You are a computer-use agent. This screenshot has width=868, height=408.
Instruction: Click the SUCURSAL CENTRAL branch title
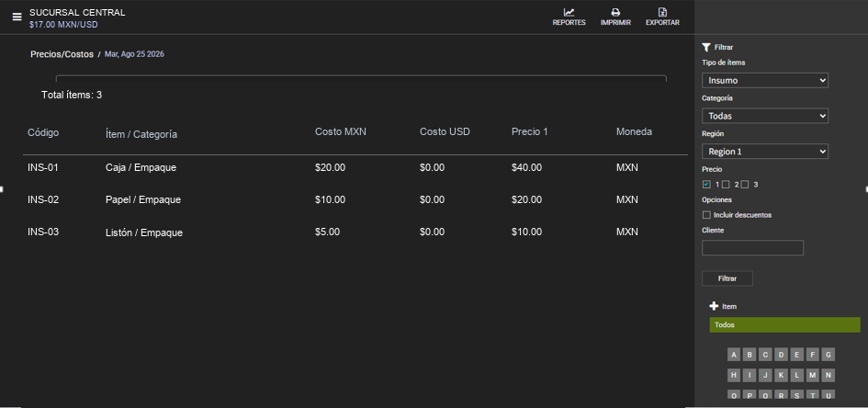[x=77, y=12]
